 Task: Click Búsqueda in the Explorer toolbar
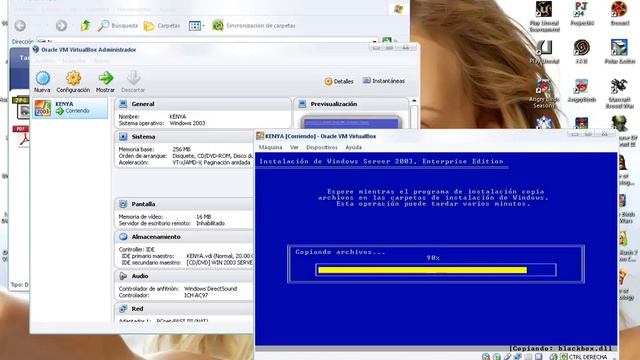click(118, 26)
